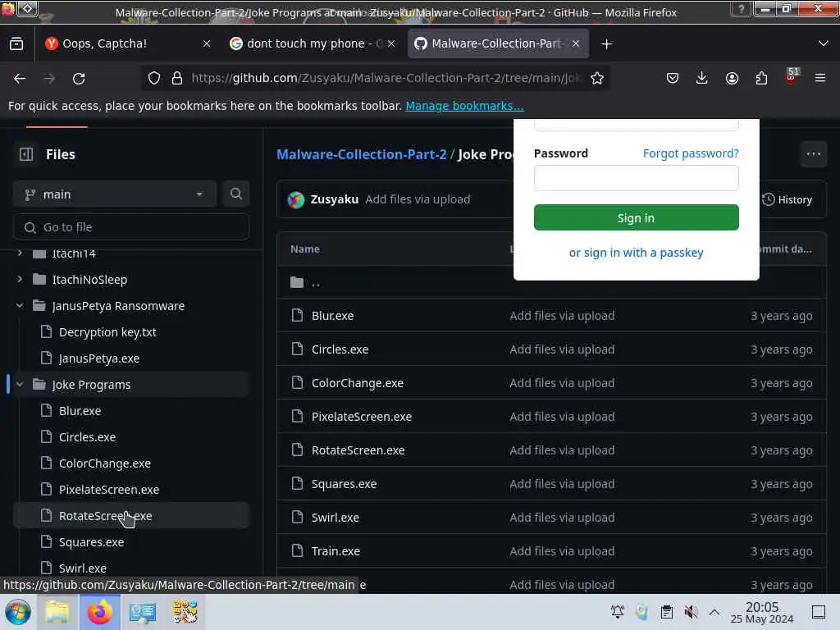Open the notification bell tray icon
This screenshot has height=630, width=840.
618,612
